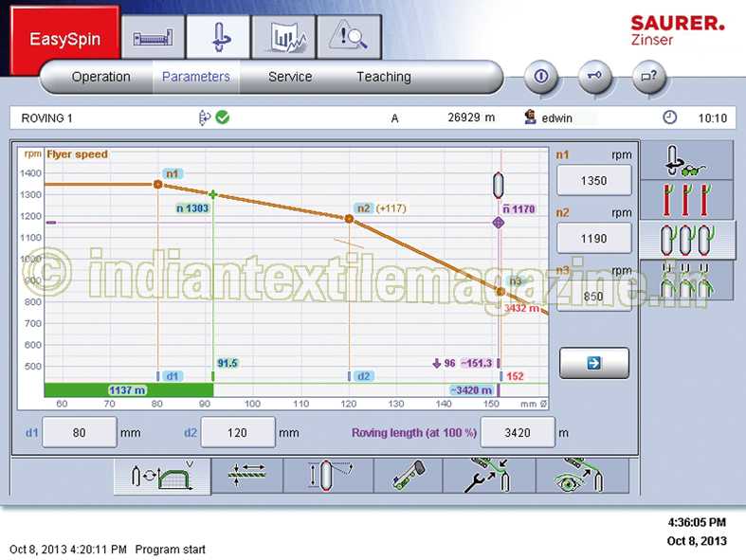Click the bobbin icon above curve end

pos(499,185)
